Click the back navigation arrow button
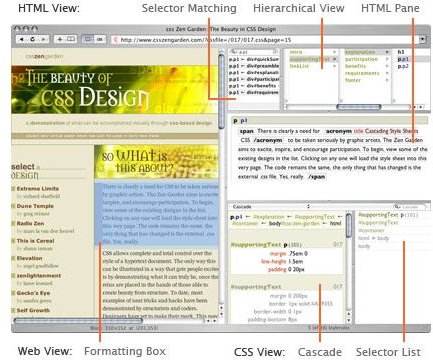 21,39
